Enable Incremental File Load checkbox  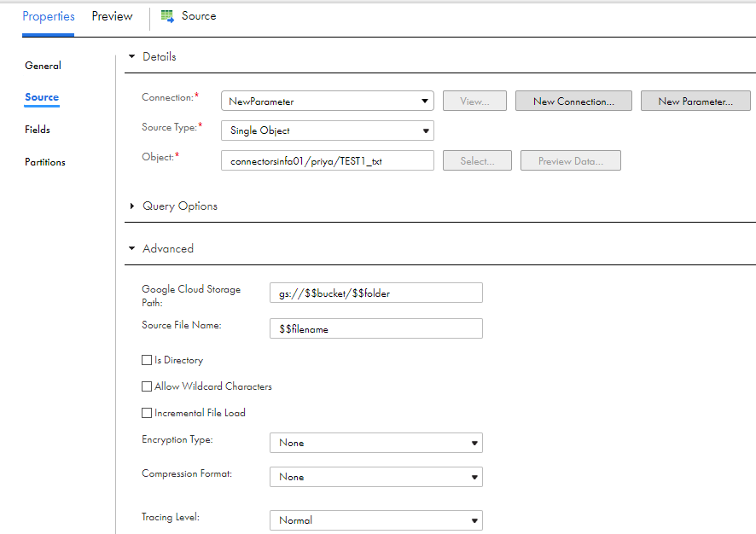point(147,413)
